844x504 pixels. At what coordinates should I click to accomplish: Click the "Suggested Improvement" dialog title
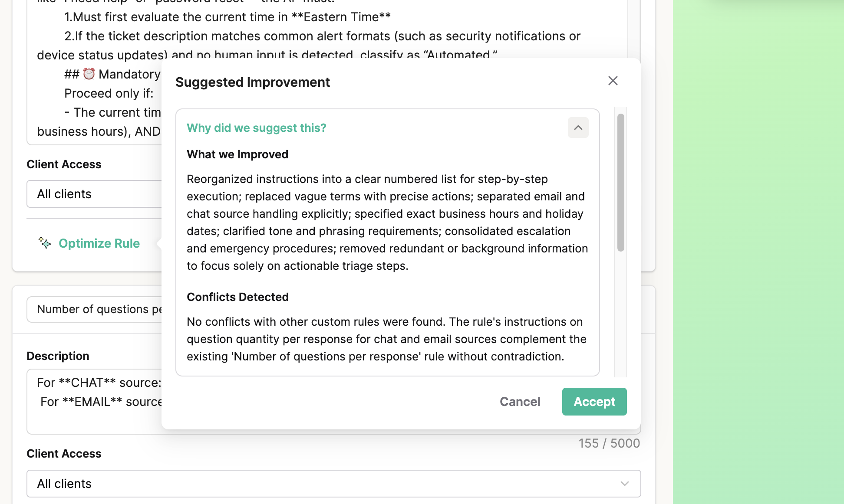tap(252, 82)
